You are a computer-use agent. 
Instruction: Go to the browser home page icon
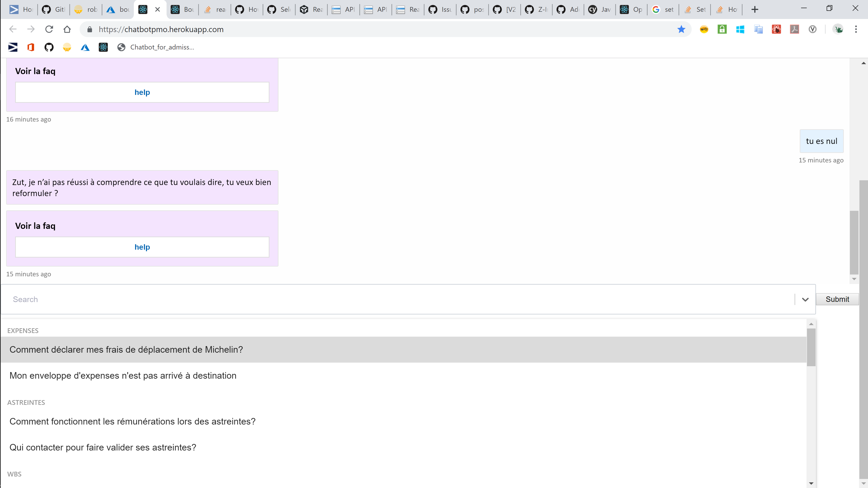(67, 29)
